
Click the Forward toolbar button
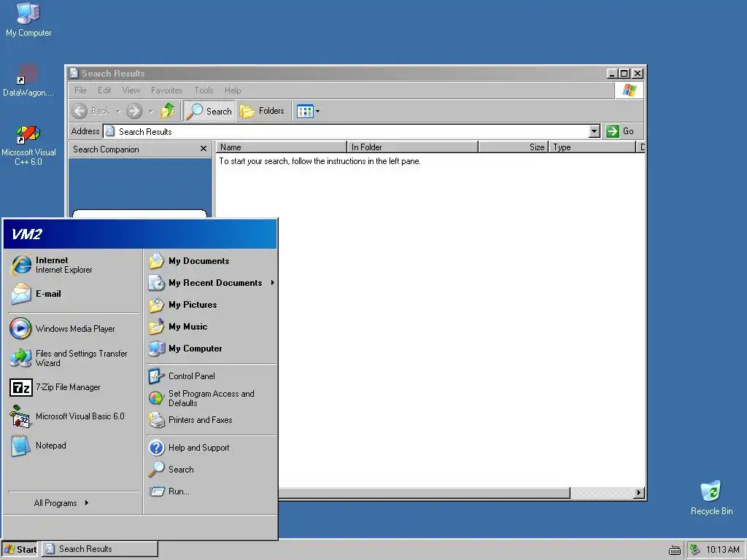(x=134, y=111)
